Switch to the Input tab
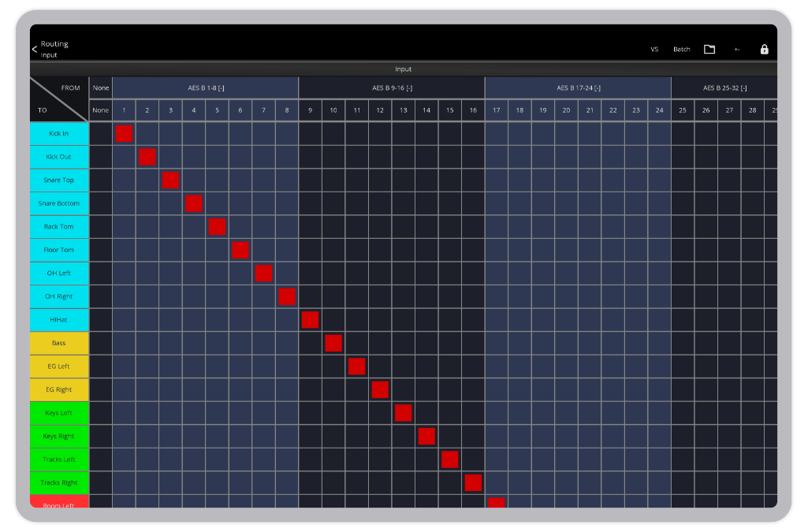Viewport: 808px width, 532px height. click(404, 69)
